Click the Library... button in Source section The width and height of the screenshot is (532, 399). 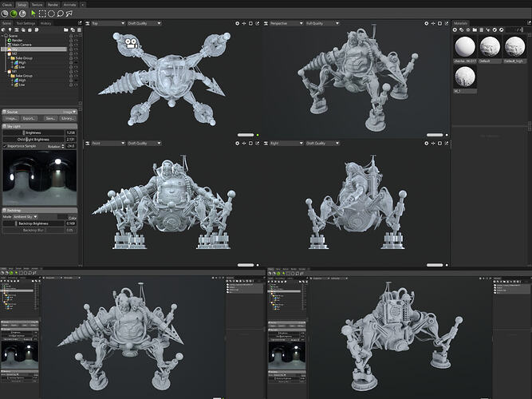pyautogui.click(x=68, y=118)
